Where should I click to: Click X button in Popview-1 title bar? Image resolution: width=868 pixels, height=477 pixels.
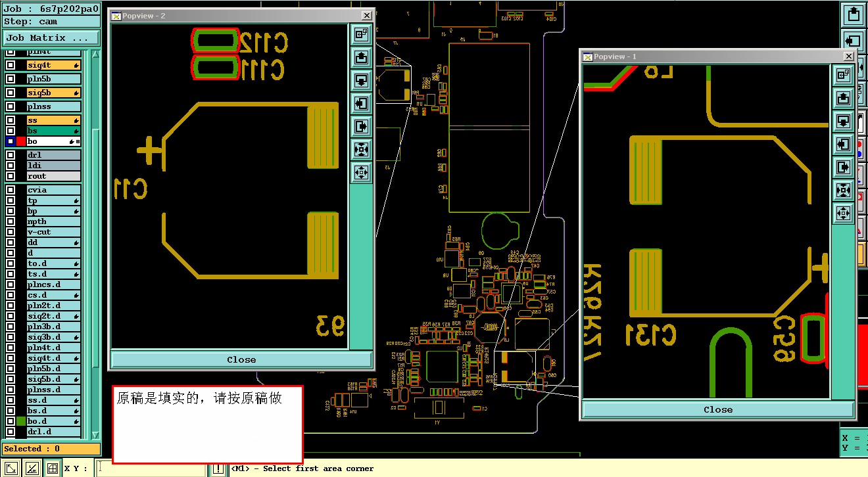pos(848,57)
